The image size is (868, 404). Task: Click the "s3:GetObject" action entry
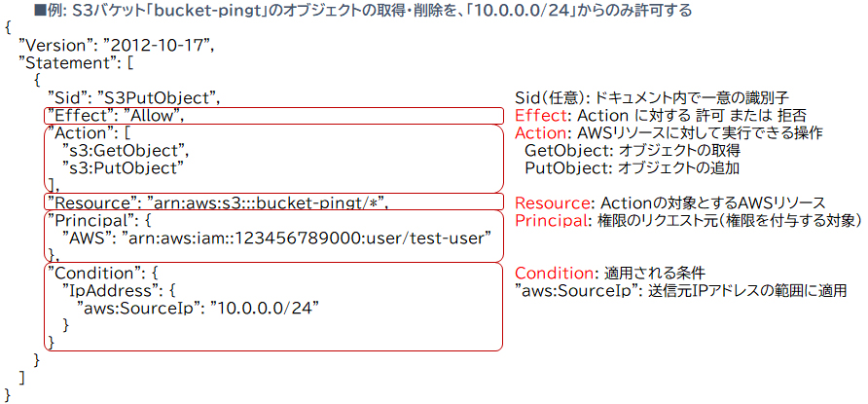(x=124, y=150)
